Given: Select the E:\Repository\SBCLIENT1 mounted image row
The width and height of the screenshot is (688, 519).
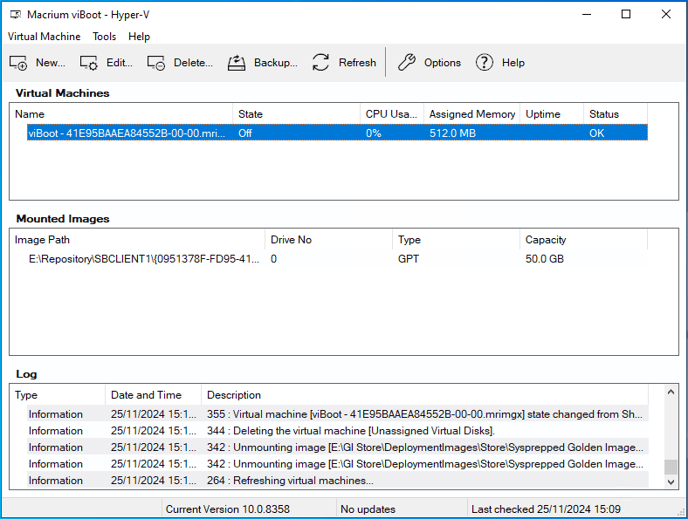Looking at the screenshot, I should pos(337,259).
